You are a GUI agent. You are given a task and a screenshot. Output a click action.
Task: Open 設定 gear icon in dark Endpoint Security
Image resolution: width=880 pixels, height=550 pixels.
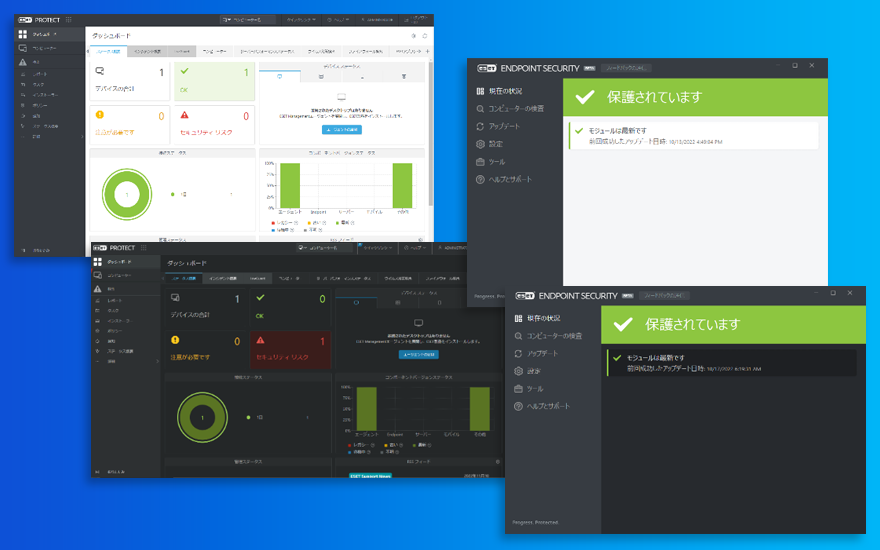point(518,370)
